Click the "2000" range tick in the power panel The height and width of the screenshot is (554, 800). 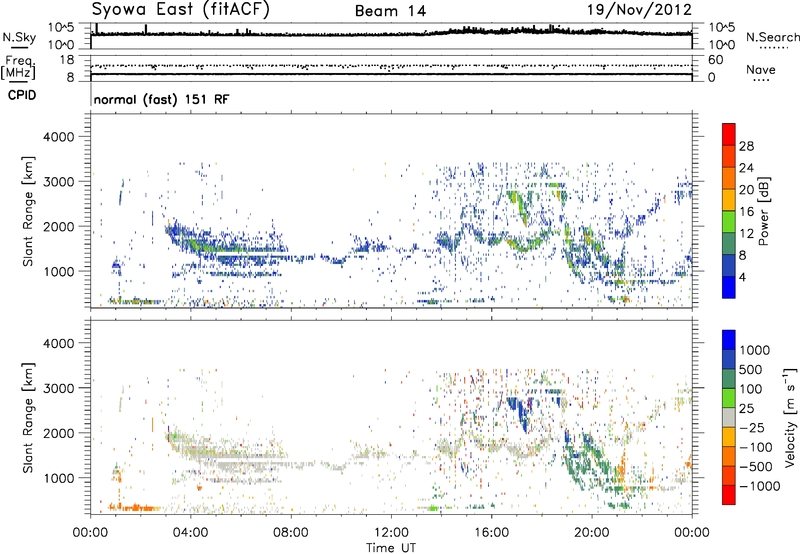tap(58, 226)
